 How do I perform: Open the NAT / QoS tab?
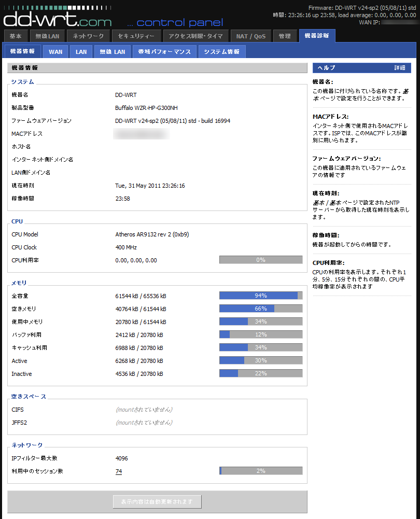[250, 36]
